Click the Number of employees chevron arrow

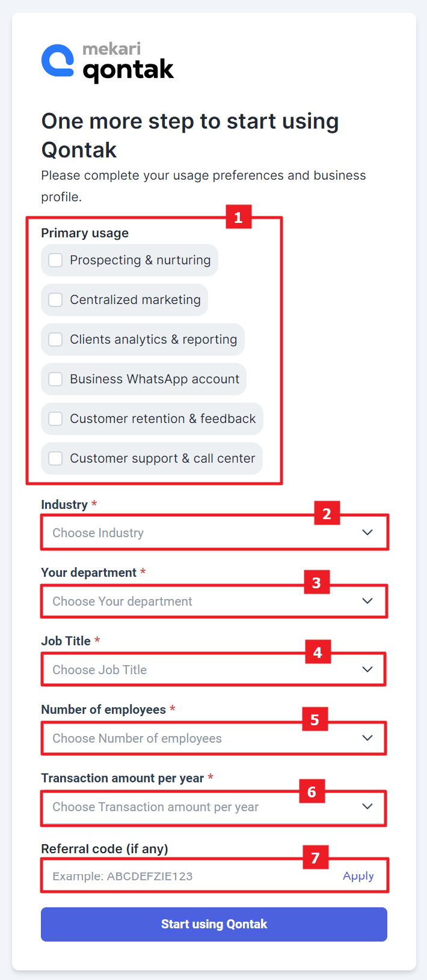[x=367, y=738]
